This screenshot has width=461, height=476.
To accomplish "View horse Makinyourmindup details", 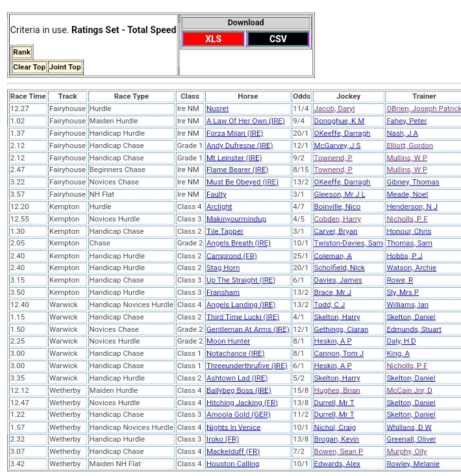I will coord(236,219).
